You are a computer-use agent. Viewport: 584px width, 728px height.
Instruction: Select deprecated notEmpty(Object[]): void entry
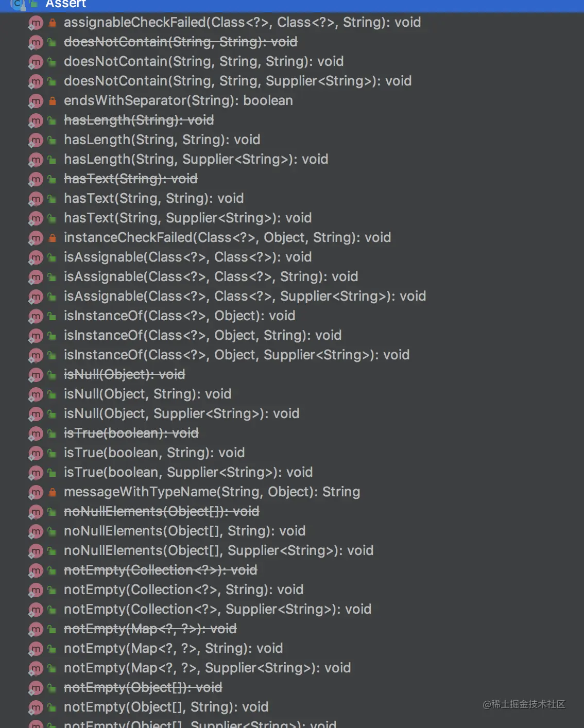(x=143, y=687)
